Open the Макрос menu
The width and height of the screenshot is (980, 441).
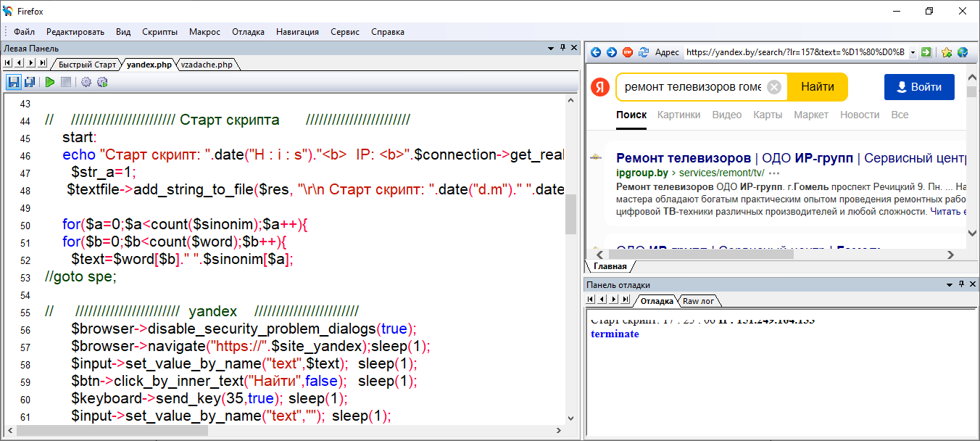click(204, 32)
